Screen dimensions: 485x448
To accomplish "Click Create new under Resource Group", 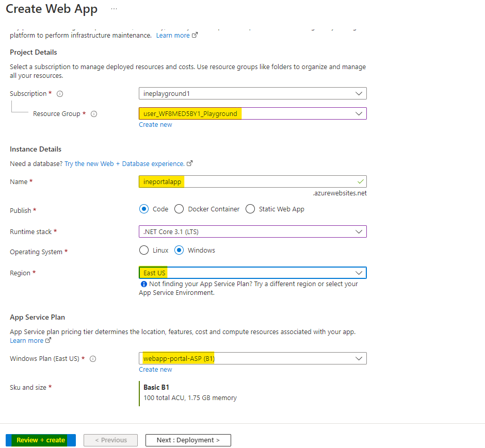I will pos(155,125).
